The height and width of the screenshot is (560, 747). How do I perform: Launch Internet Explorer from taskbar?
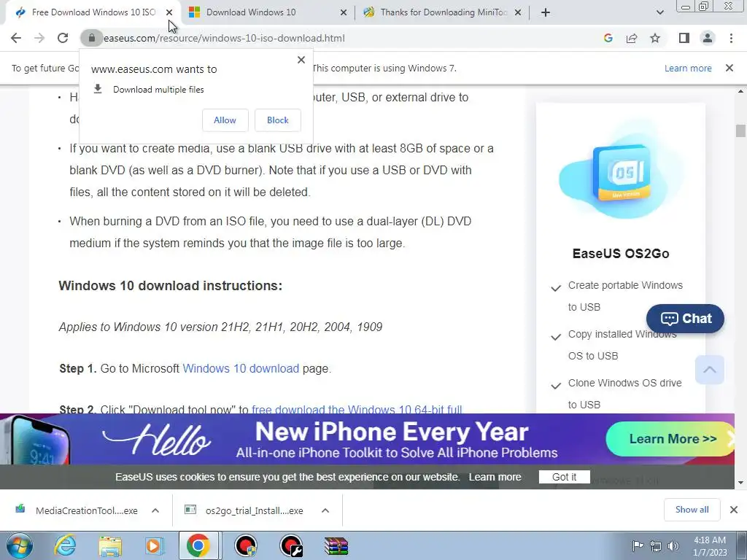tap(65, 545)
